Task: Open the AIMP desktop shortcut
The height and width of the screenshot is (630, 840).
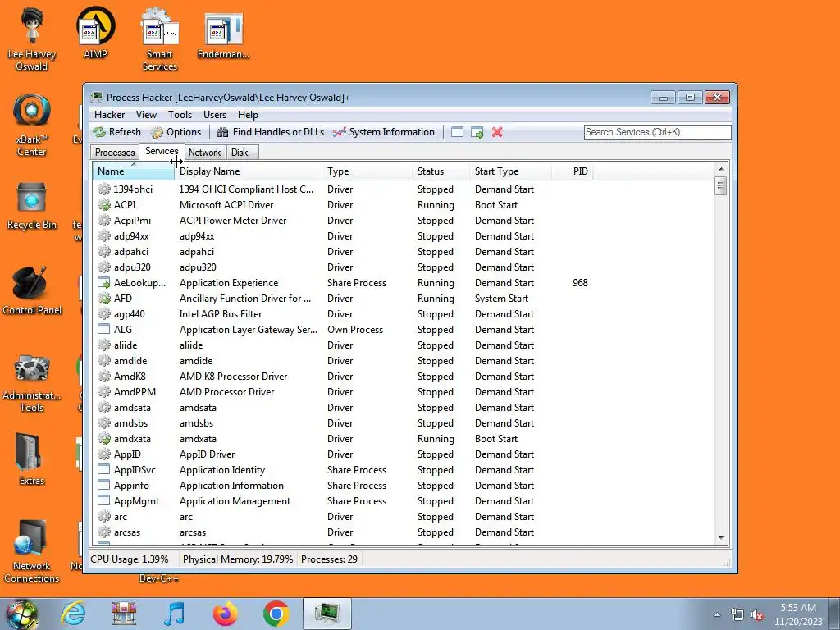Action: [x=95, y=33]
